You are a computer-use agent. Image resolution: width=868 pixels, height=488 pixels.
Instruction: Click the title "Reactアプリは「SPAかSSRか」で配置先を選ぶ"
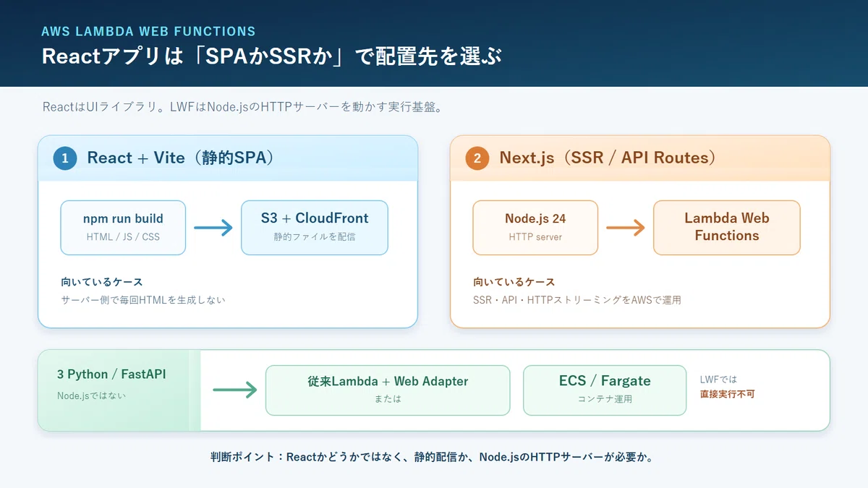click(x=271, y=57)
